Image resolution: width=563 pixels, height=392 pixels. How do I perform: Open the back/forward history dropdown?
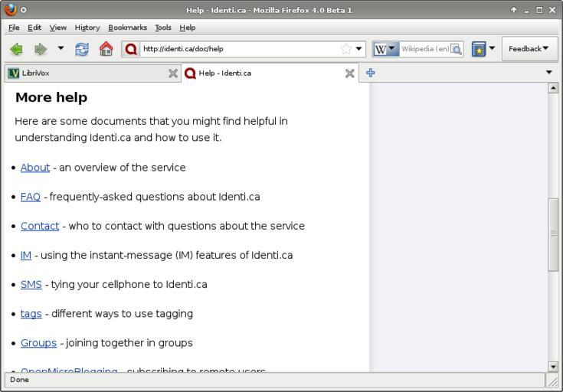click(61, 49)
